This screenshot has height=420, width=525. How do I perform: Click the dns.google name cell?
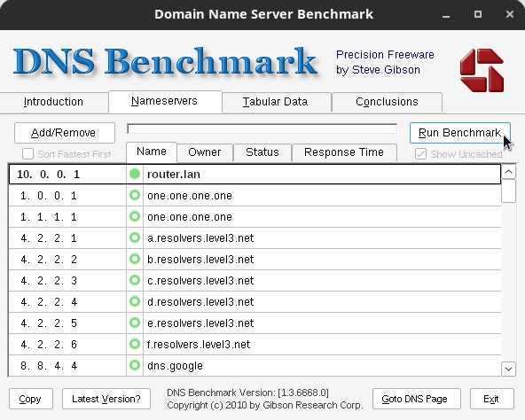(x=322, y=365)
